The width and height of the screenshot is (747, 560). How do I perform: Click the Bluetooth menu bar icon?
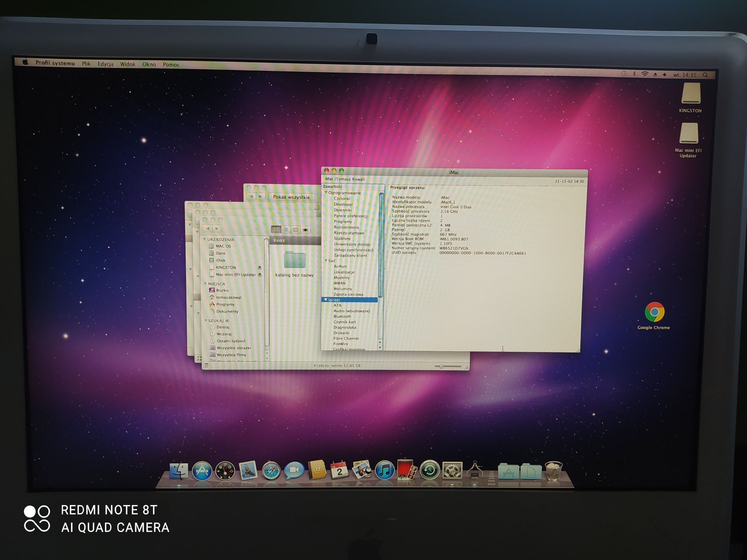point(634,74)
